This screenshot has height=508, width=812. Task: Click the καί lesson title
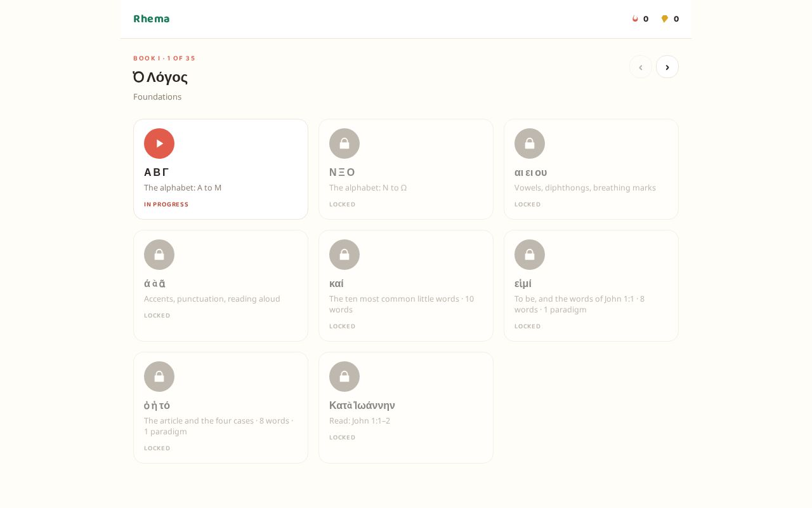pyautogui.click(x=336, y=283)
